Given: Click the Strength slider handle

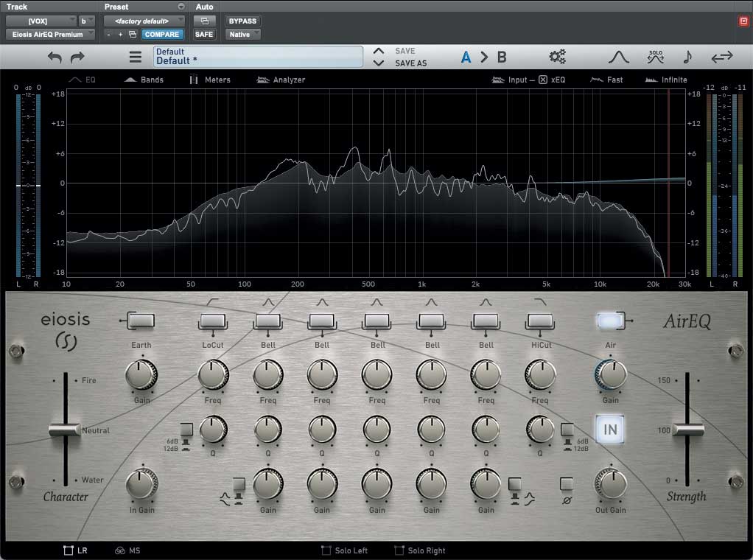Looking at the screenshot, I should [687, 428].
